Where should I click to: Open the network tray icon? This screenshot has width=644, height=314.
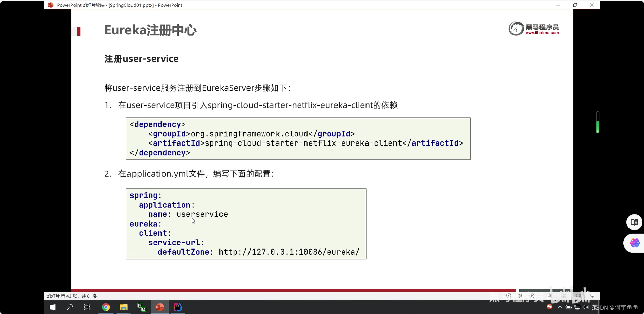tap(578, 307)
